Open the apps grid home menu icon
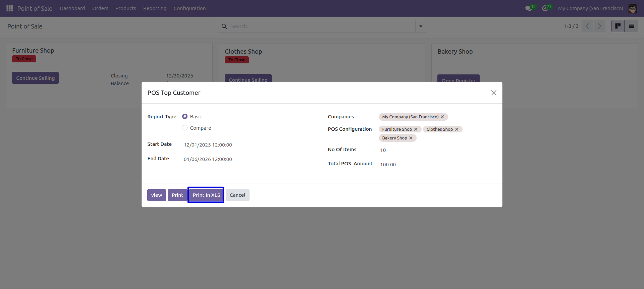The height and width of the screenshot is (289, 644). (x=10, y=8)
